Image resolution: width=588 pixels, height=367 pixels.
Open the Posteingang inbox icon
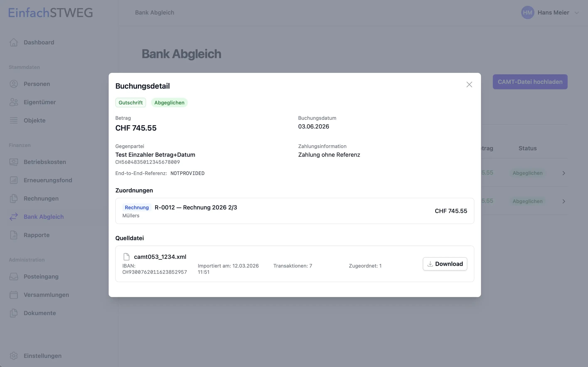pyautogui.click(x=14, y=276)
